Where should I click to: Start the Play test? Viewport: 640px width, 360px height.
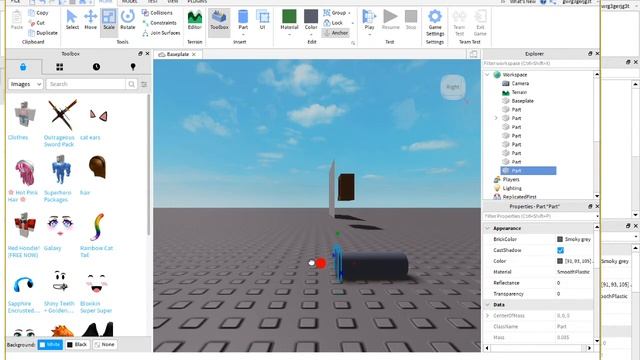pyautogui.click(x=369, y=20)
